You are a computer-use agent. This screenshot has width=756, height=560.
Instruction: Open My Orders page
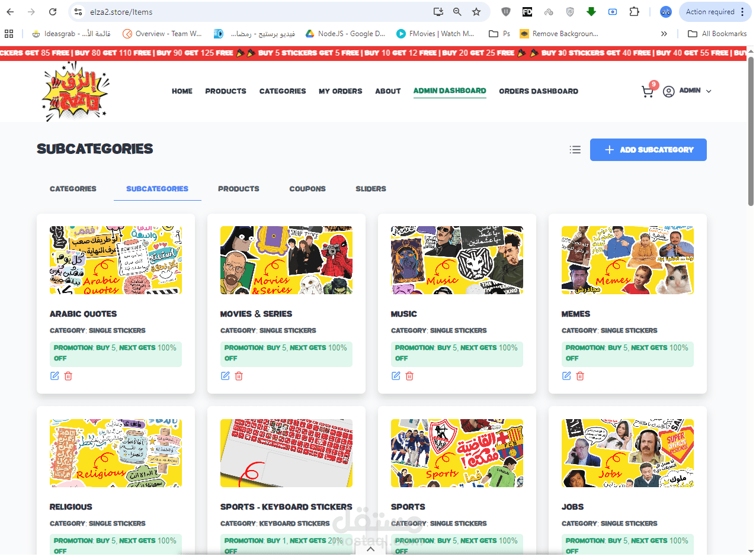[x=341, y=91]
